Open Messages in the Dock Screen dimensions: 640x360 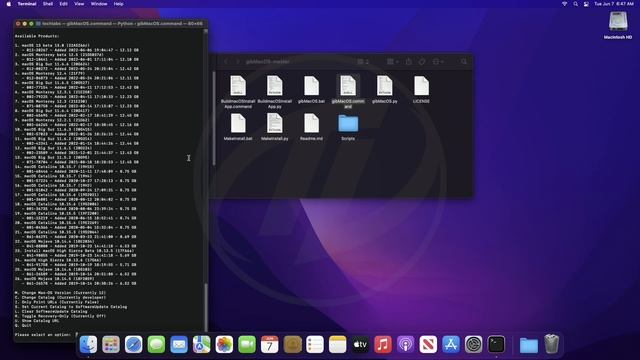coord(156,344)
